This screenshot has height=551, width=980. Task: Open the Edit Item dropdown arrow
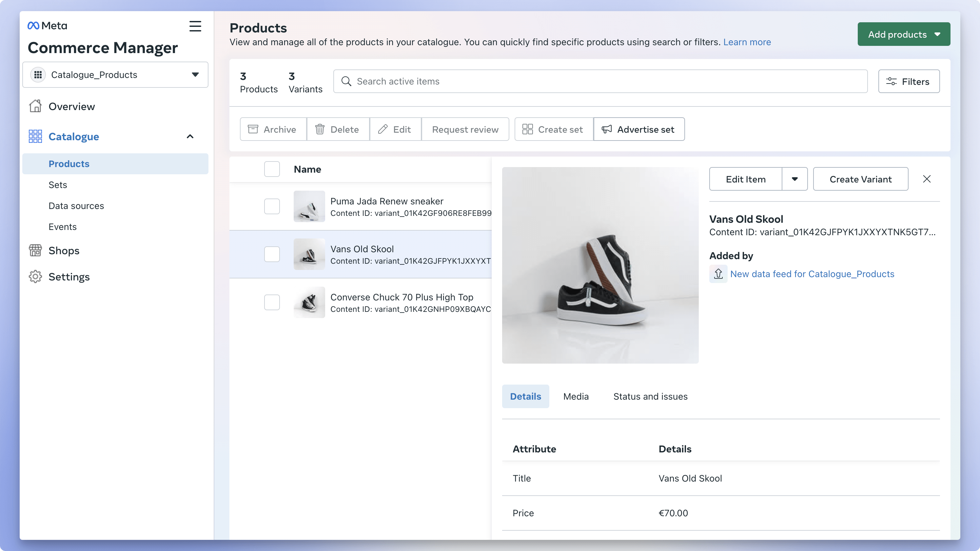tap(795, 179)
